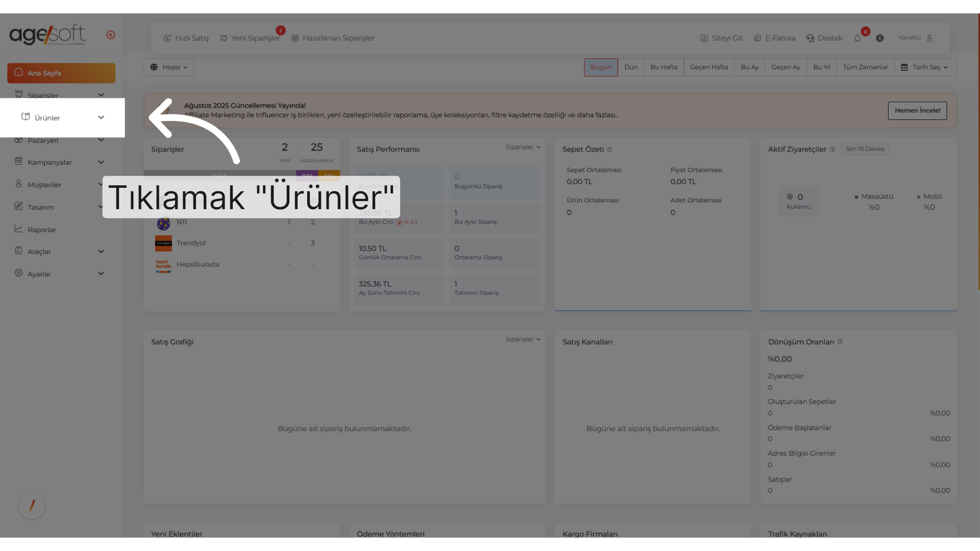Click the Trendyol marketplace row
The image size is (980, 551).
(241, 243)
